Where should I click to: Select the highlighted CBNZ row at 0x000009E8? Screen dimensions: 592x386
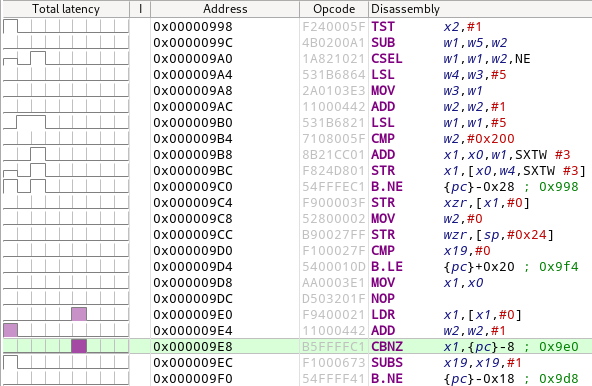[x=297, y=346]
